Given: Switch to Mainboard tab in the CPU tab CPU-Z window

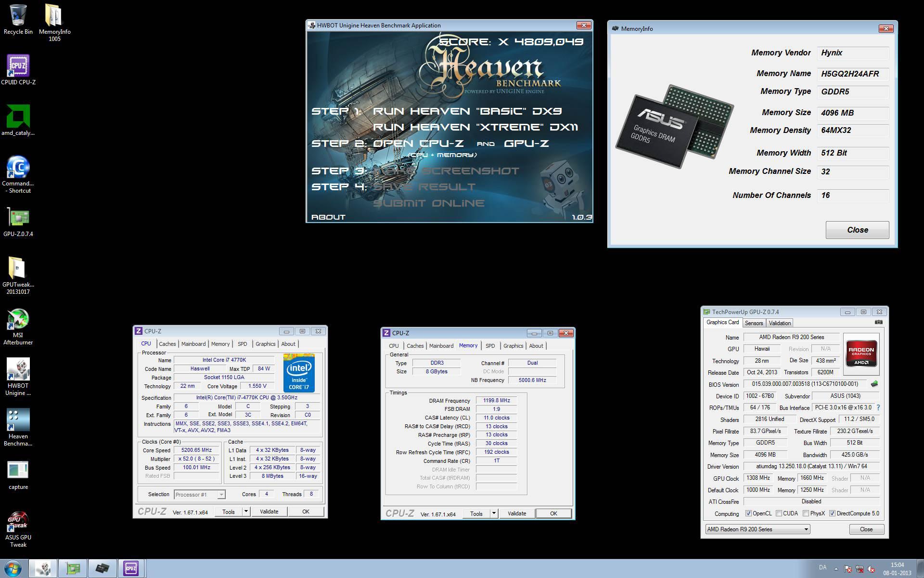Looking at the screenshot, I should coord(193,344).
